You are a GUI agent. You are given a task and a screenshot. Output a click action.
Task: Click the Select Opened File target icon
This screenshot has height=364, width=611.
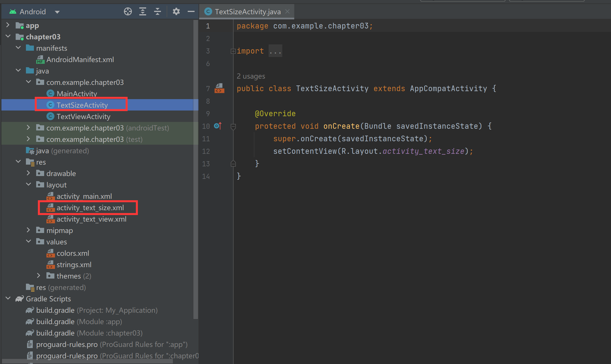[128, 12]
